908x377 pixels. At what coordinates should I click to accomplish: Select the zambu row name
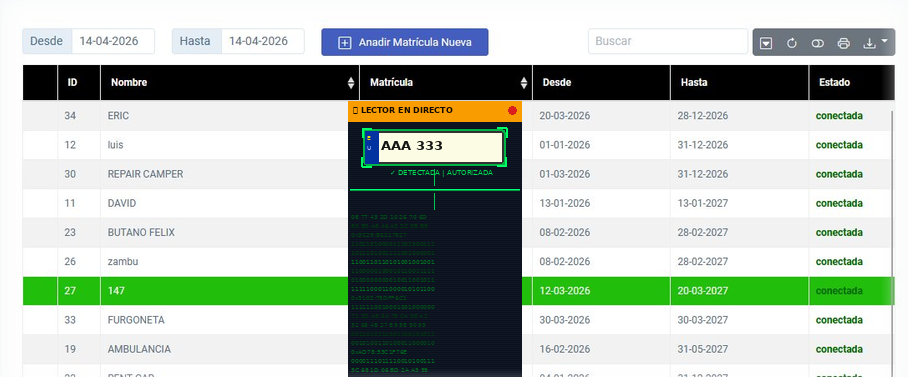pos(122,262)
